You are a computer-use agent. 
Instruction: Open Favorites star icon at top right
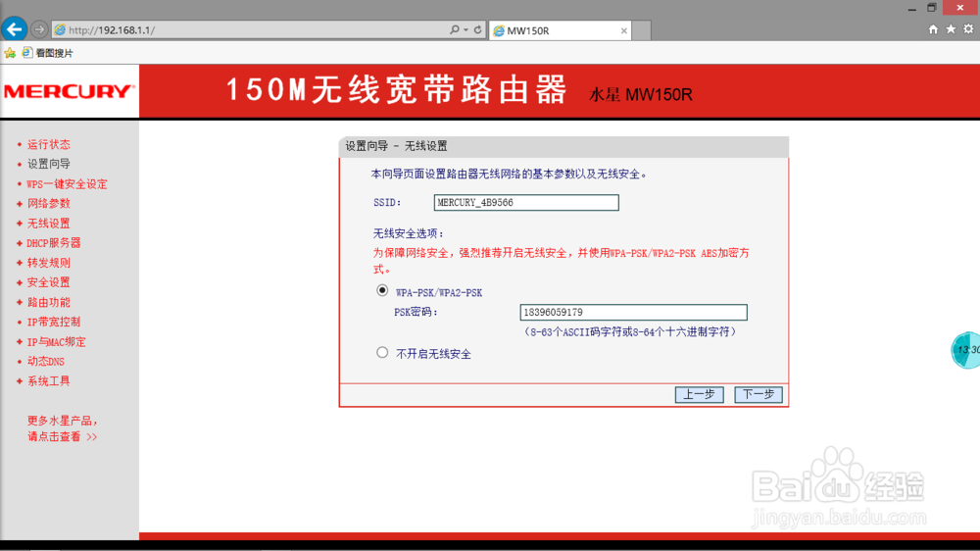(x=951, y=29)
